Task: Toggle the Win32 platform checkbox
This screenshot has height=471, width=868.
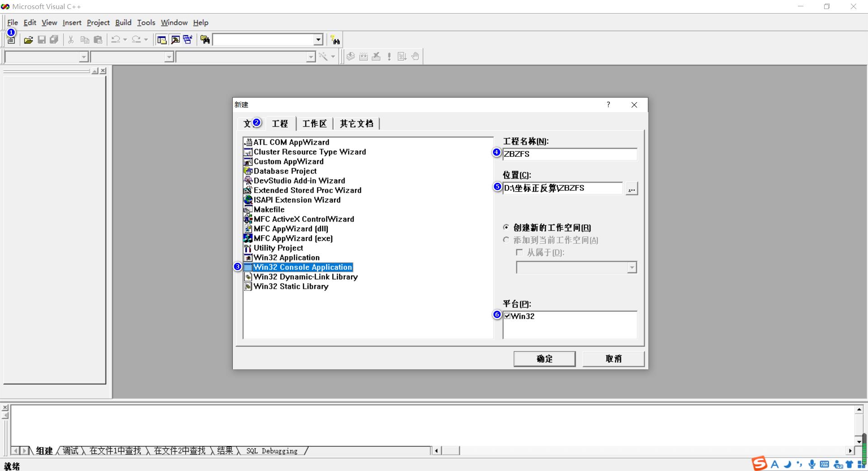Action: pyautogui.click(x=507, y=316)
